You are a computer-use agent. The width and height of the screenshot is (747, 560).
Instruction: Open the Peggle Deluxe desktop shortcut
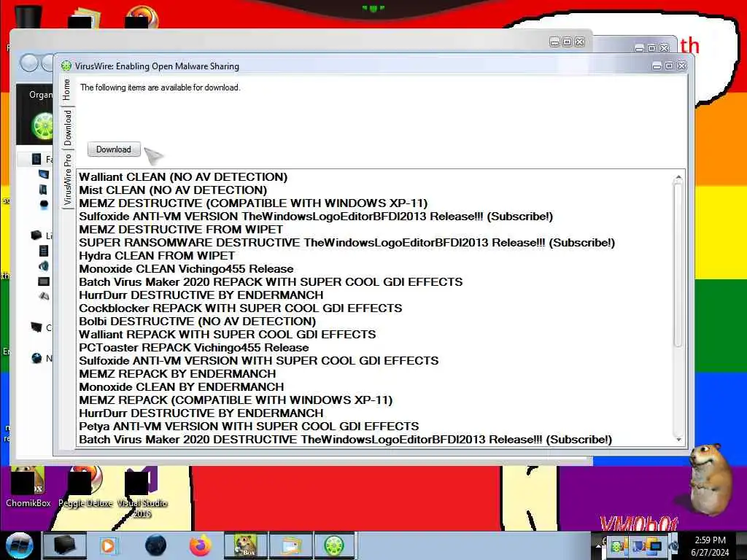85,486
